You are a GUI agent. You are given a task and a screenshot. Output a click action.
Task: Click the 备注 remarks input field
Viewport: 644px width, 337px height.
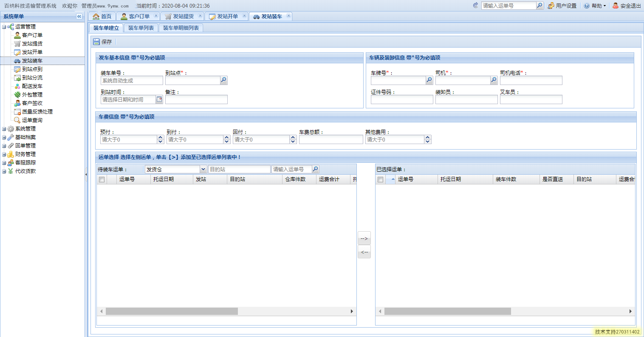pos(196,99)
